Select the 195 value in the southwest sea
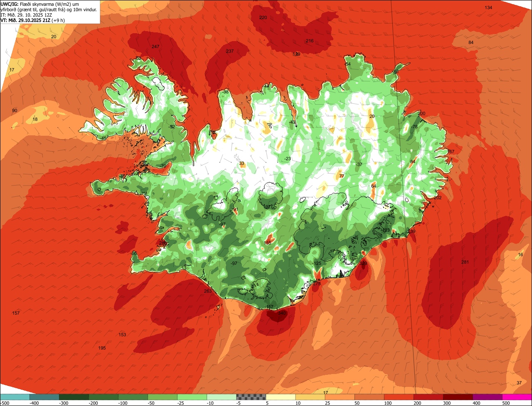Viewport: 532px width, 406px height. click(x=102, y=348)
